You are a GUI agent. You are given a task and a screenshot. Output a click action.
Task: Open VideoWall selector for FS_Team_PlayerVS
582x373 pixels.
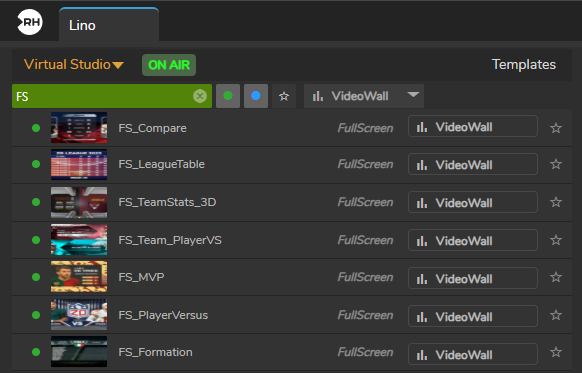(x=473, y=240)
